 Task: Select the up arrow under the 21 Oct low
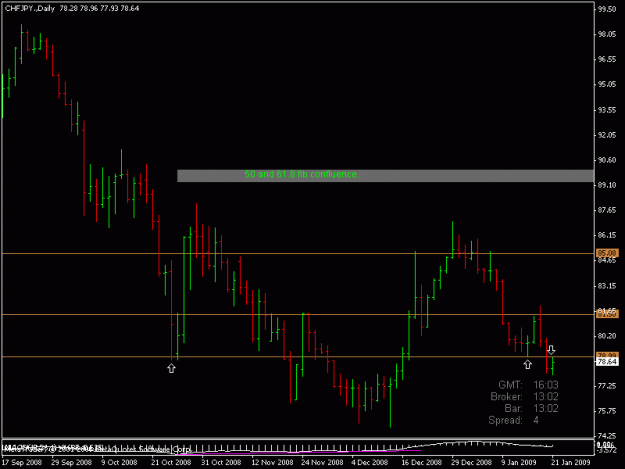(x=171, y=368)
